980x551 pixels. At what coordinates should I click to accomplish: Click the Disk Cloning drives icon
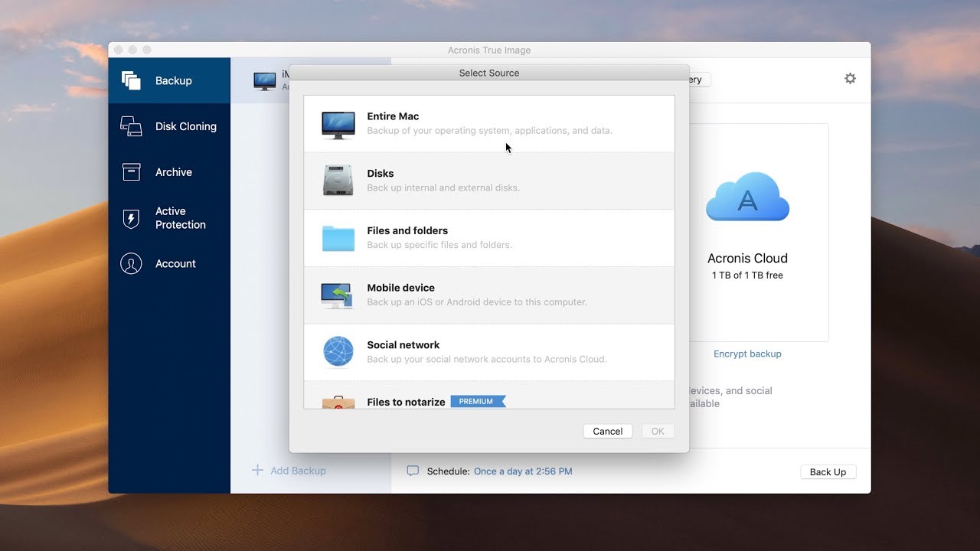click(x=131, y=126)
